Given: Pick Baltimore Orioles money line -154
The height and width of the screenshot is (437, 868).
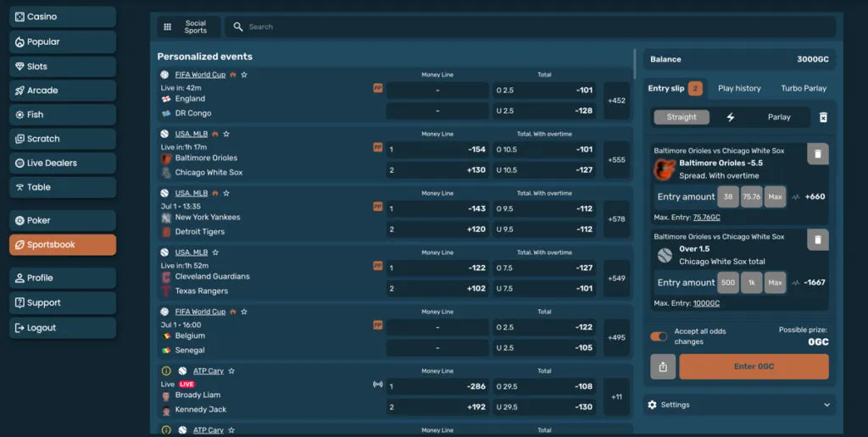Looking at the screenshot, I should (x=437, y=149).
